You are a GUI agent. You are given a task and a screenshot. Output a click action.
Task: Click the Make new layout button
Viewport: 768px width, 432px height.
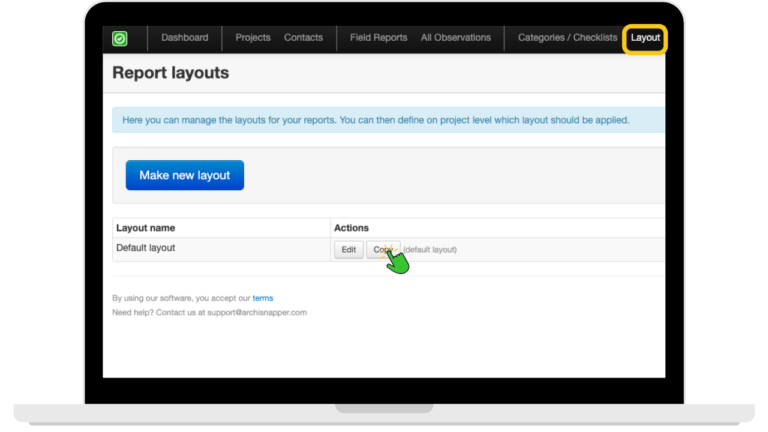pos(185,175)
